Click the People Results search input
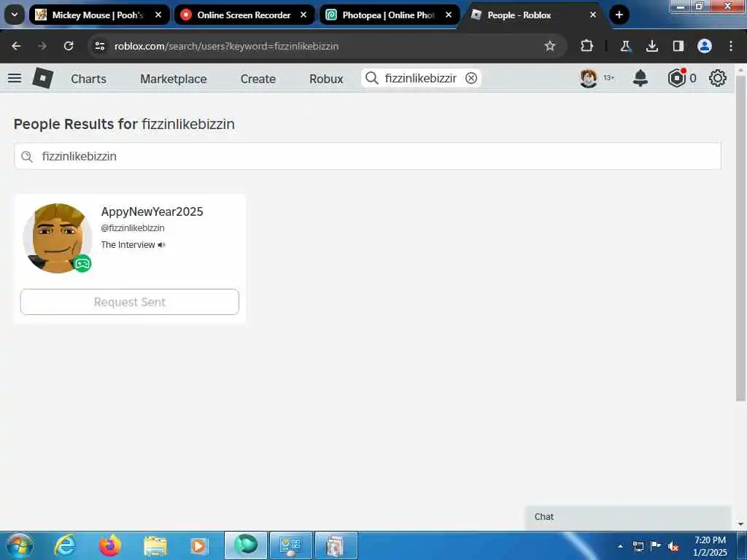This screenshot has height=560, width=747. (368, 156)
